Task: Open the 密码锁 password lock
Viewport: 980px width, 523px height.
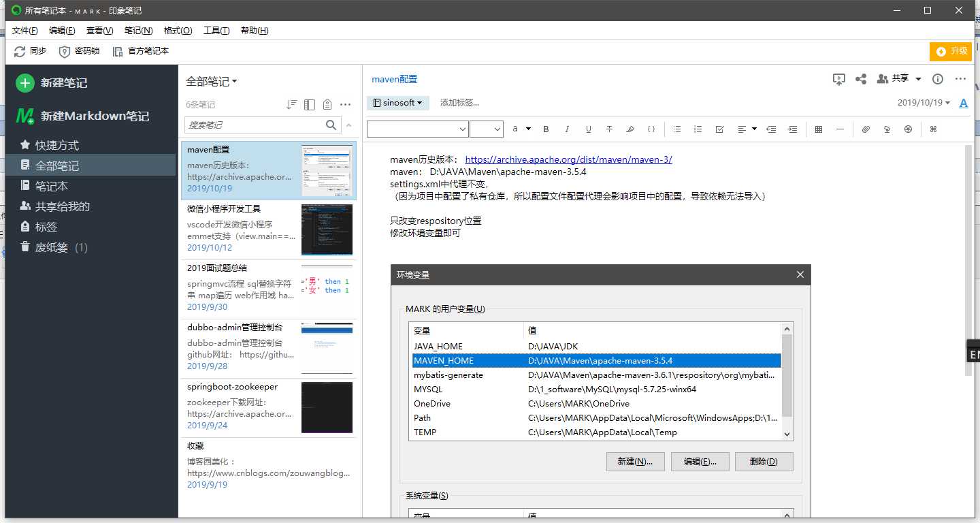Action: coord(80,51)
